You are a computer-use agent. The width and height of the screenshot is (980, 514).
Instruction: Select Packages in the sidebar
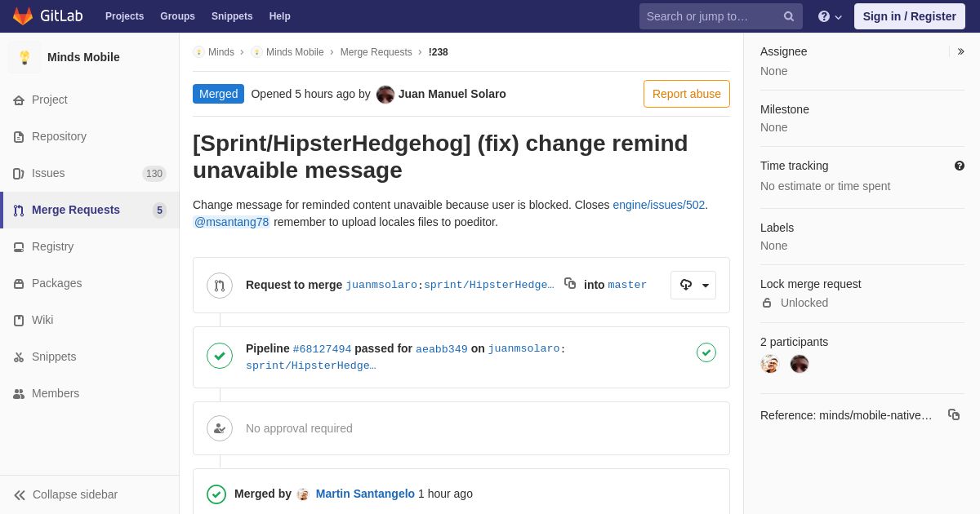[x=90, y=284]
